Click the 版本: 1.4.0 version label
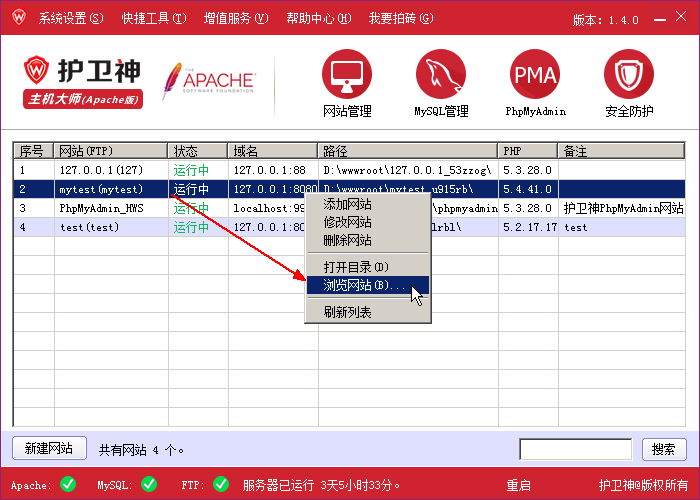The image size is (700, 500). (x=605, y=20)
